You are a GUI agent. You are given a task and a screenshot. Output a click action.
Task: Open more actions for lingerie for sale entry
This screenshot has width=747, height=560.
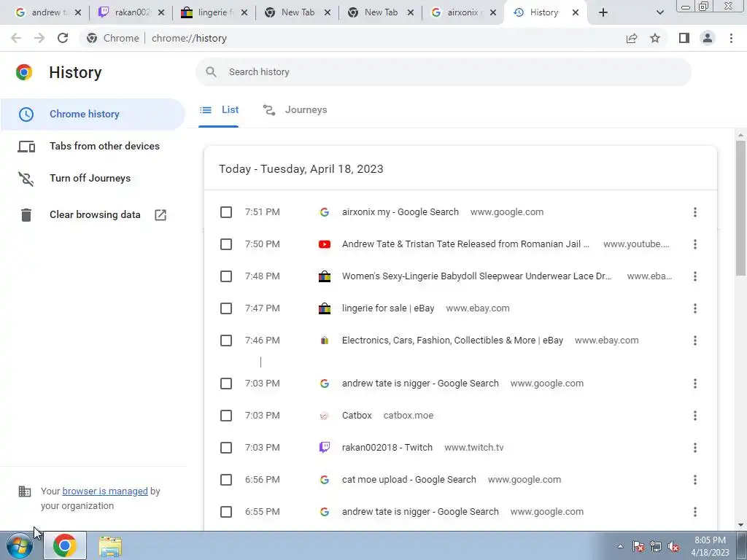(x=695, y=308)
